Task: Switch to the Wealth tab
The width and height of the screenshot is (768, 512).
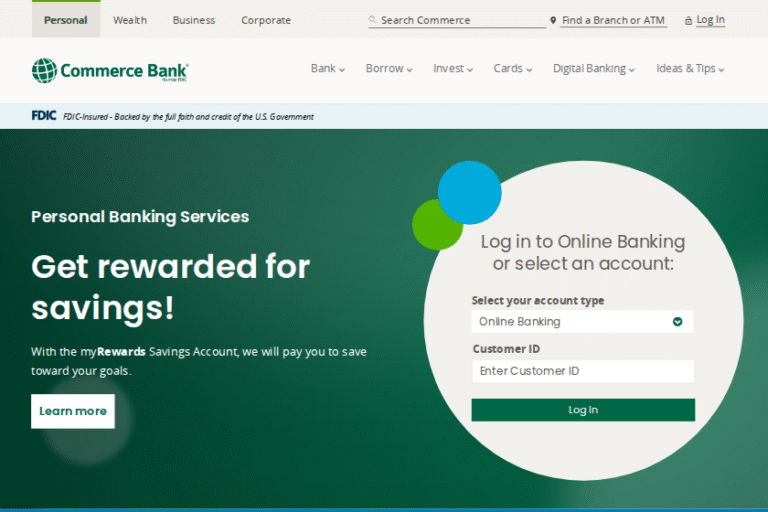Action: point(130,20)
